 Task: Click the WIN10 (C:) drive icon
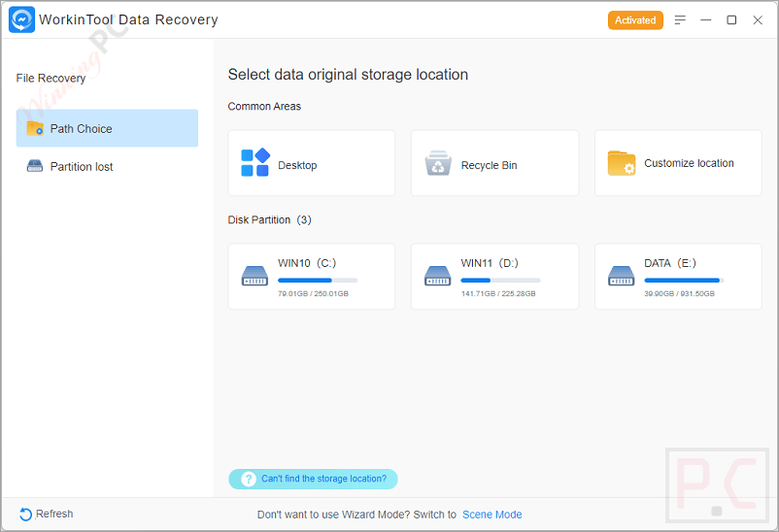click(254, 276)
